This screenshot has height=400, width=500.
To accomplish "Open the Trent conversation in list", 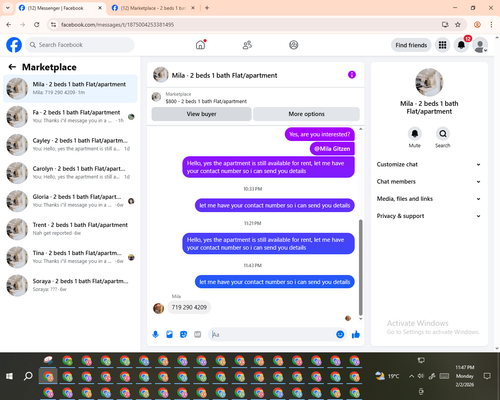I will (70, 229).
